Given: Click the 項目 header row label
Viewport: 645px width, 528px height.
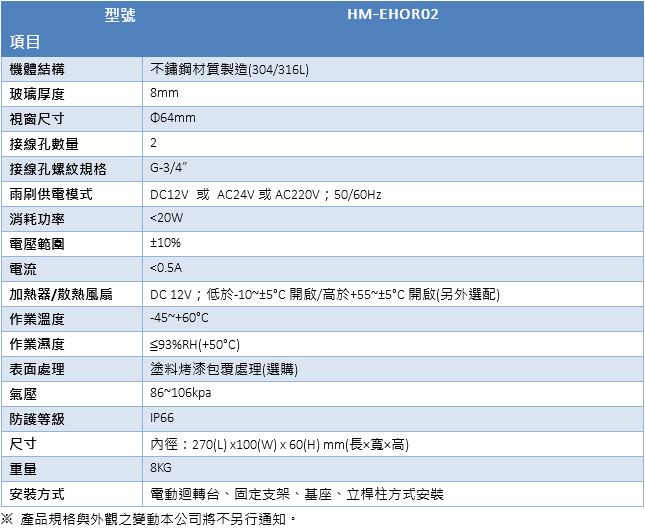Looking at the screenshot, I should click(25, 42).
